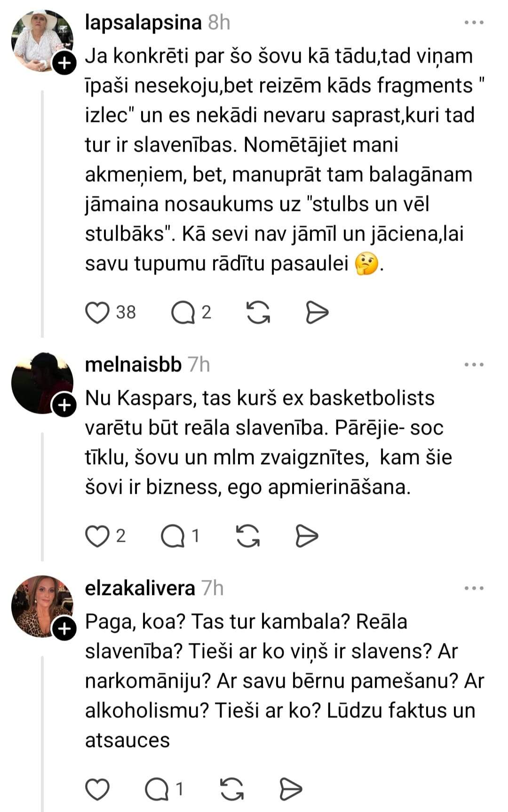The width and height of the screenshot is (508, 812).
Task: Share elzakalivera's comment via the send icon
Action: pyautogui.click(x=291, y=789)
